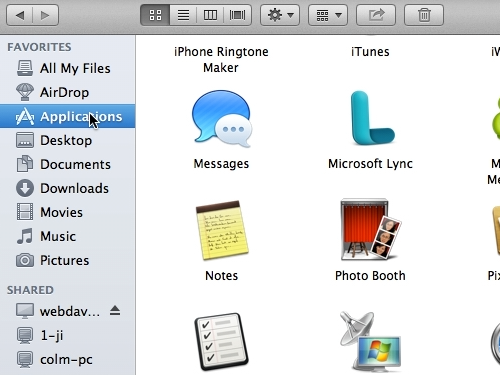Click the SHARED section header

tap(30, 290)
